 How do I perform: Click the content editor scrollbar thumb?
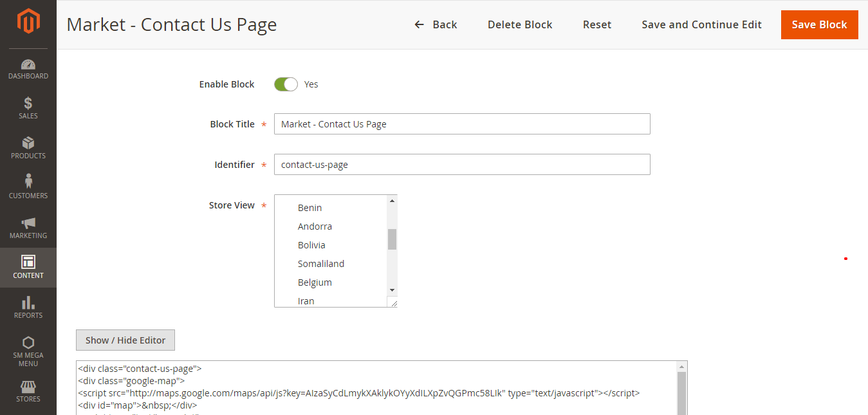(x=682, y=394)
